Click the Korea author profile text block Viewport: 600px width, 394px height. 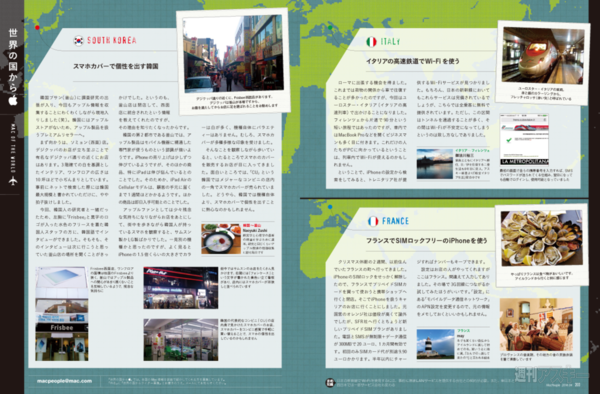tap(258, 239)
